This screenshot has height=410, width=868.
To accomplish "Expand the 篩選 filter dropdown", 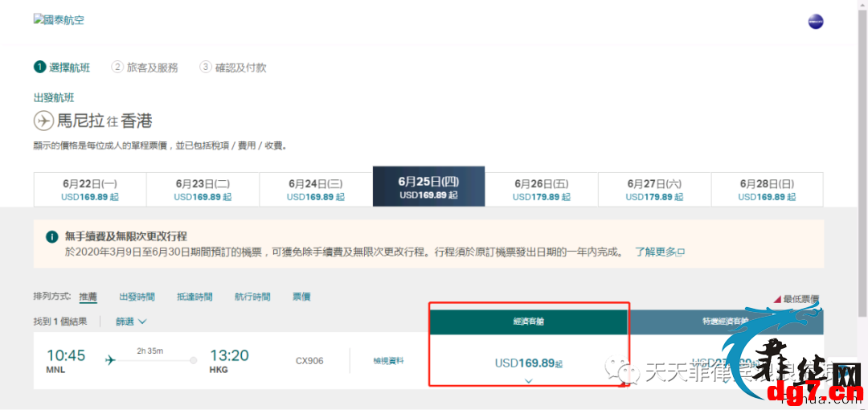I will point(131,322).
